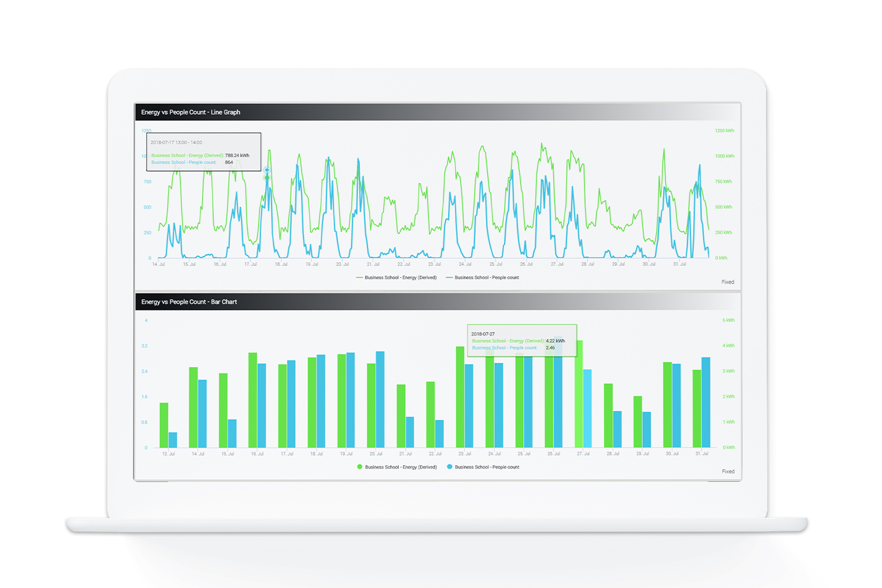
Task: Click the '14. Jul' axis label on the line graph
Action: click(159, 265)
